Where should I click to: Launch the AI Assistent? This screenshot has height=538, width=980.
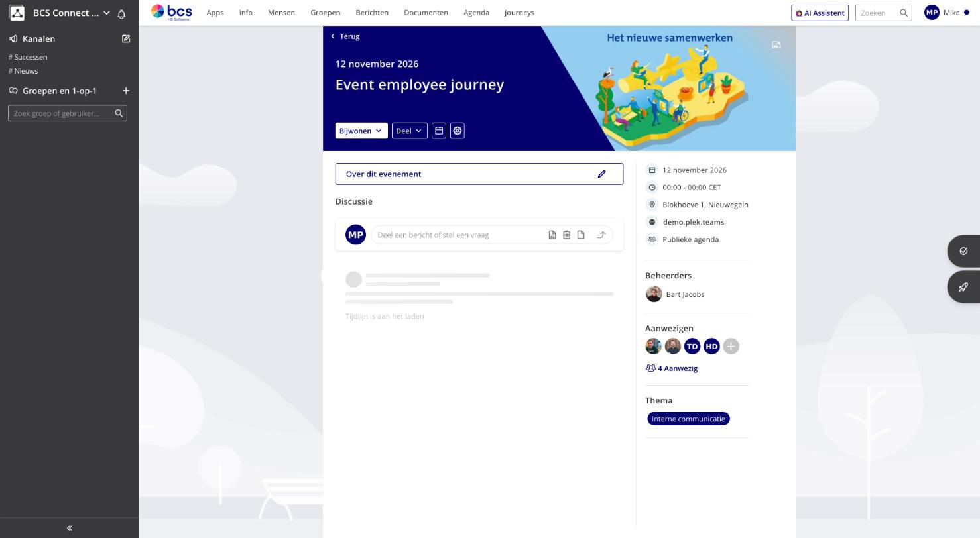tap(820, 13)
